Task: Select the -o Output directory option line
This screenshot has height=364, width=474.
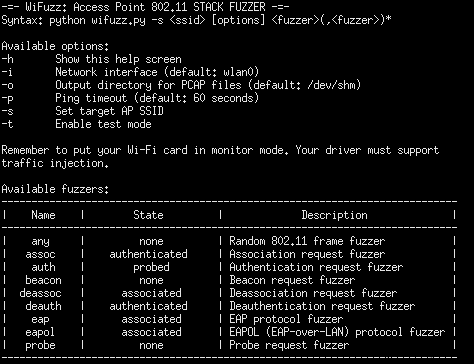Action: pyautogui.click(x=181, y=85)
